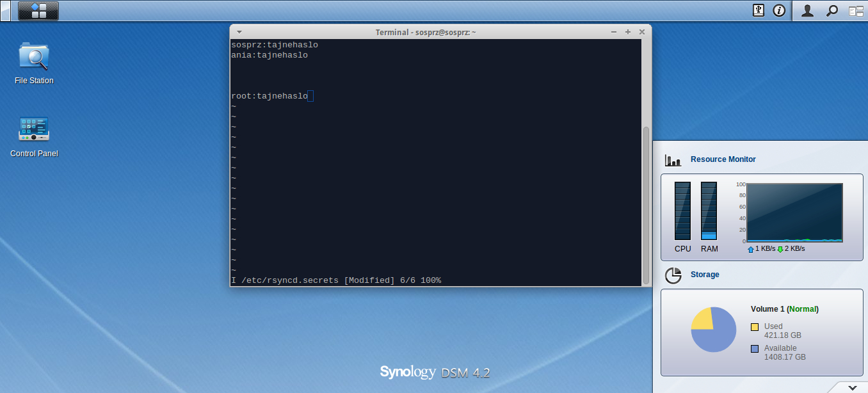Close the Terminal window
Screen dimensions: 868x393
click(x=641, y=31)
